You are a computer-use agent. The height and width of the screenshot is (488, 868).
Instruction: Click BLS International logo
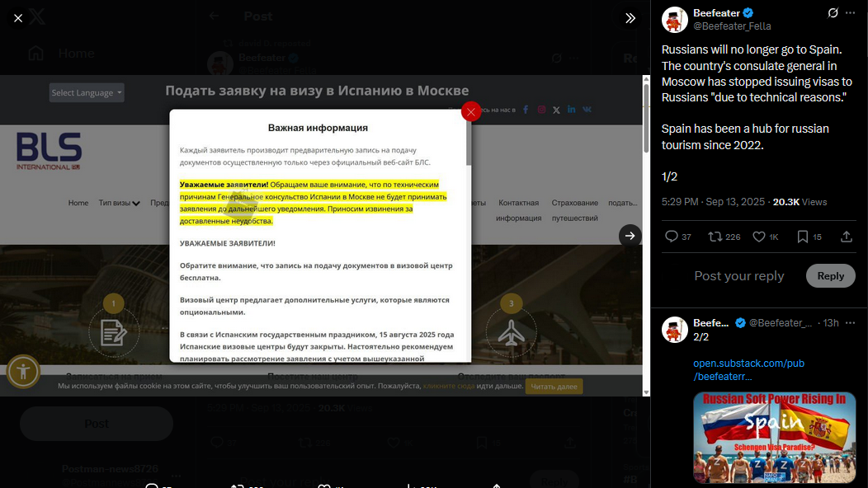pyautogui.click(x=50, y=151)
